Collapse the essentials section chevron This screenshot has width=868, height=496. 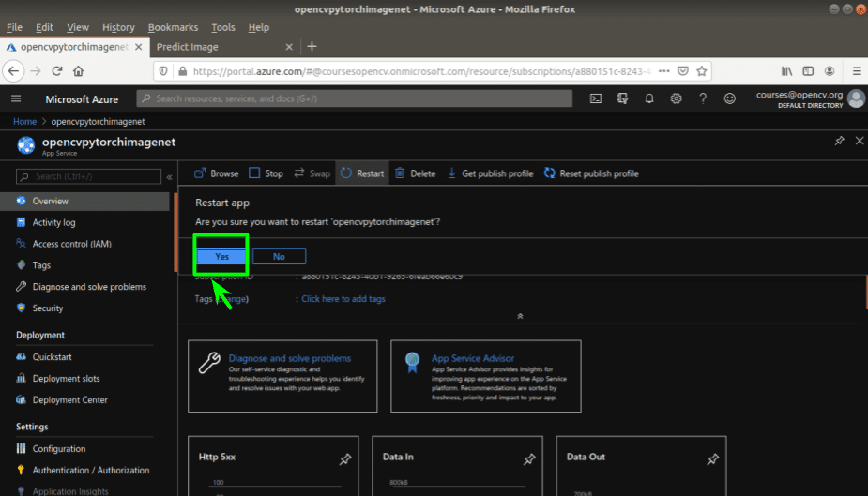520,316
